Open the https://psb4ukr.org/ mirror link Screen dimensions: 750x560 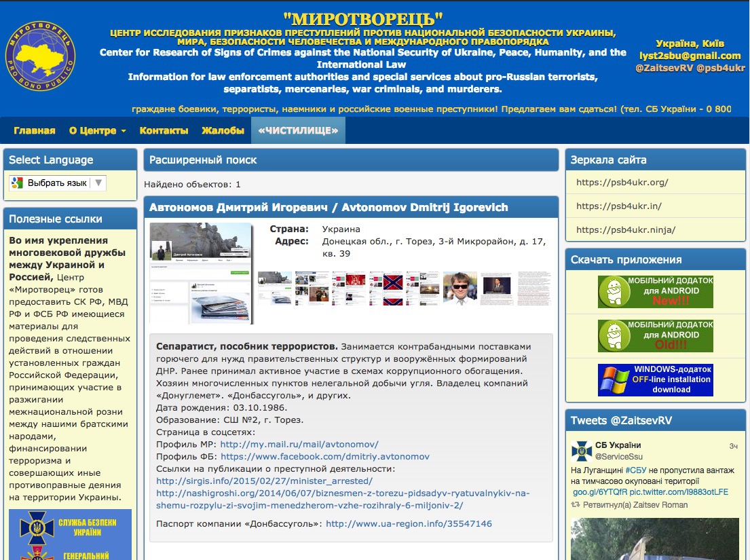pyautogui.click(x=622, y=182)
